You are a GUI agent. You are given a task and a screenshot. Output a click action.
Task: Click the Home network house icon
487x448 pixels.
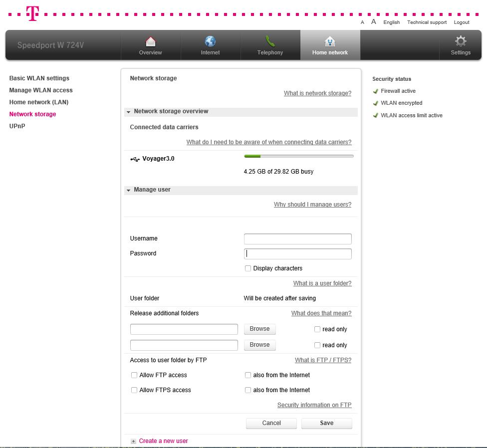pyautogui.click(x=330, y=41)
